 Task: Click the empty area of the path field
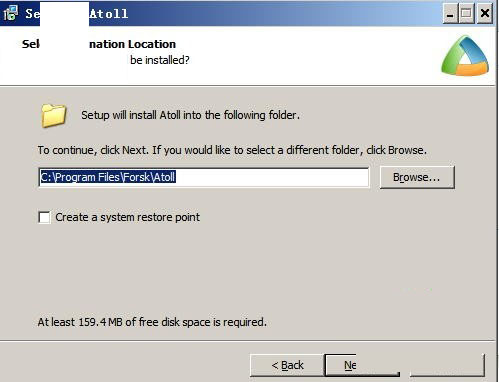pos(272,177)
